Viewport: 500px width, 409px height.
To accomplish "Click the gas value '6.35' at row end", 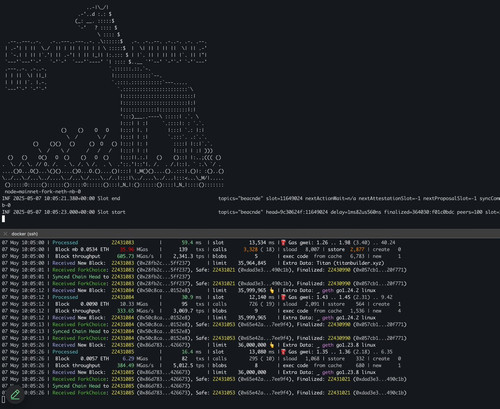I will click(386, 352).
